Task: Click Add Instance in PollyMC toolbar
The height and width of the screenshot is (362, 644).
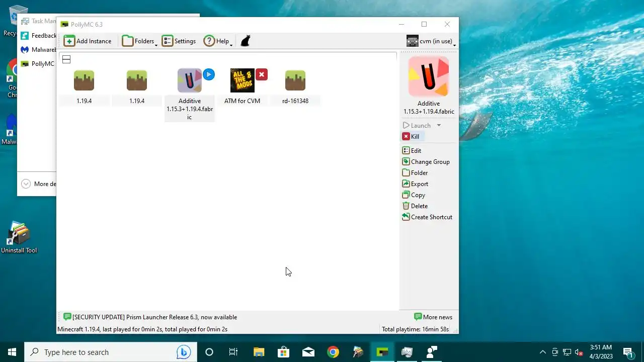Action: click(x=88, y=41)
